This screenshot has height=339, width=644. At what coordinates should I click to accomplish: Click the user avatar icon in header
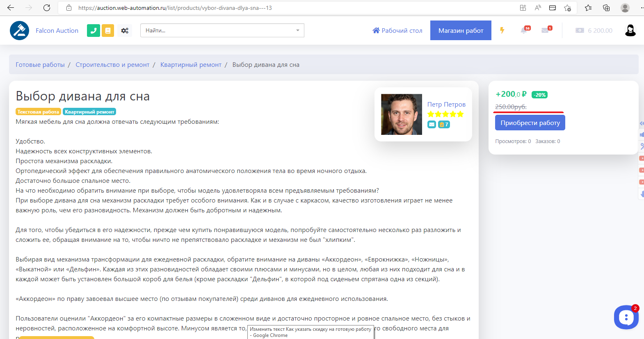[x=630, y=30]
